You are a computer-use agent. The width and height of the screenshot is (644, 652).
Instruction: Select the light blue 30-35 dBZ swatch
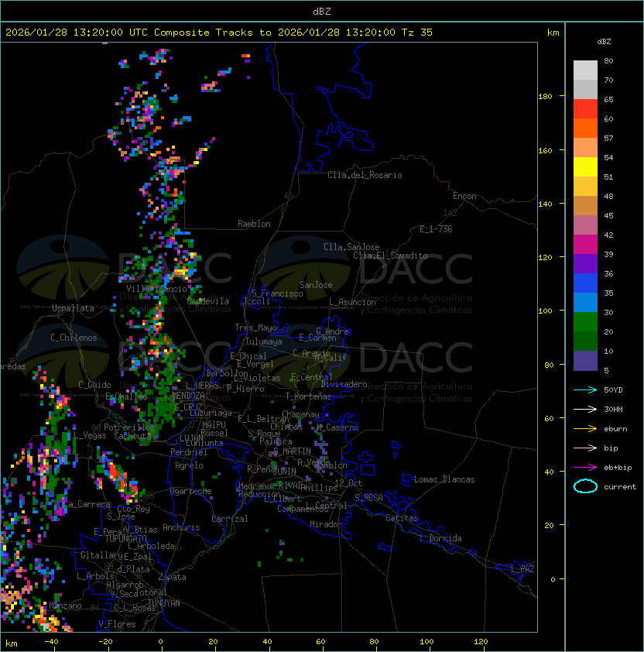pos(585,302)
